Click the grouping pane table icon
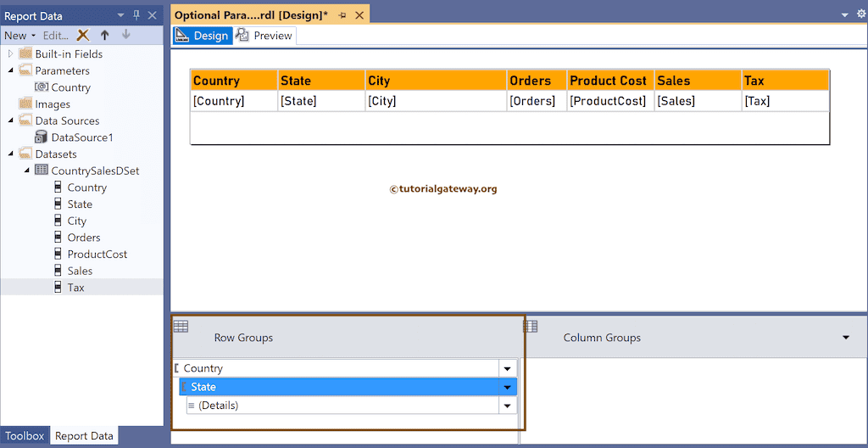Viewport: 868px width, 448px height. coord(181,326)
